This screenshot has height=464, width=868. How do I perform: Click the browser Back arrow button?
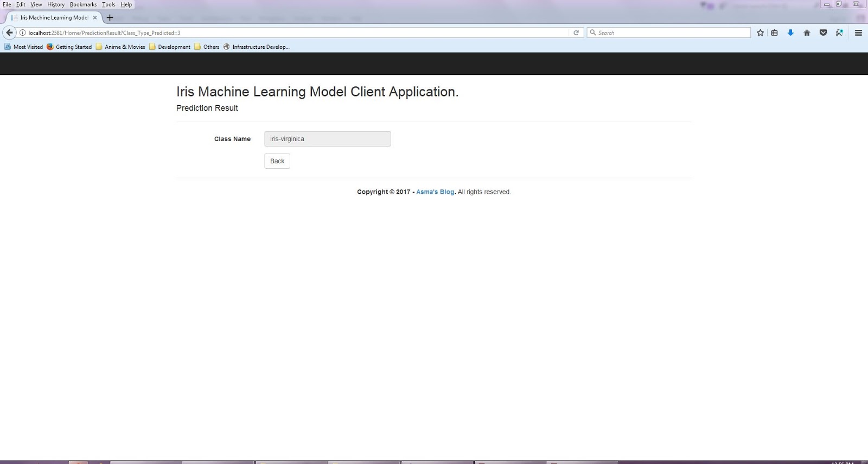point(9,33)
